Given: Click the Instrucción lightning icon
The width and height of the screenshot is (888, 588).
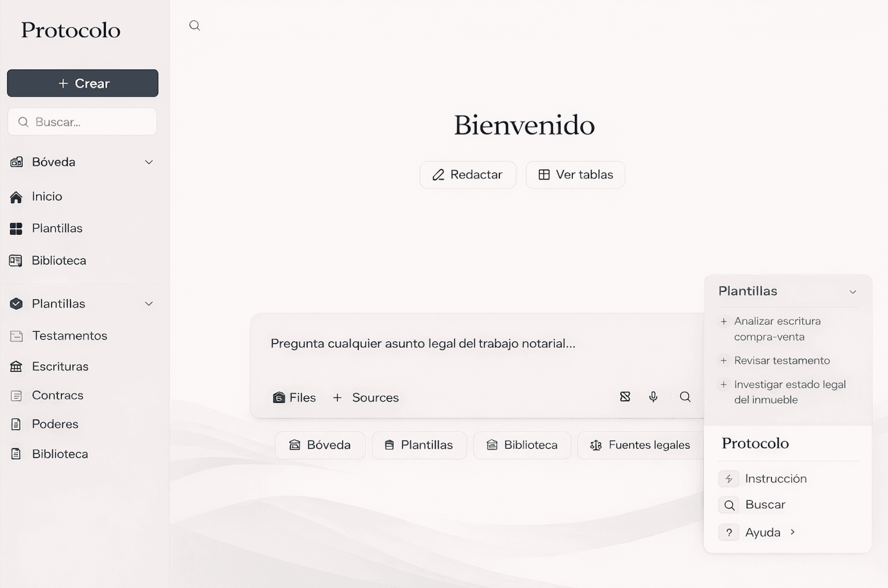Looking at the screenshot, I should (729, 479).
